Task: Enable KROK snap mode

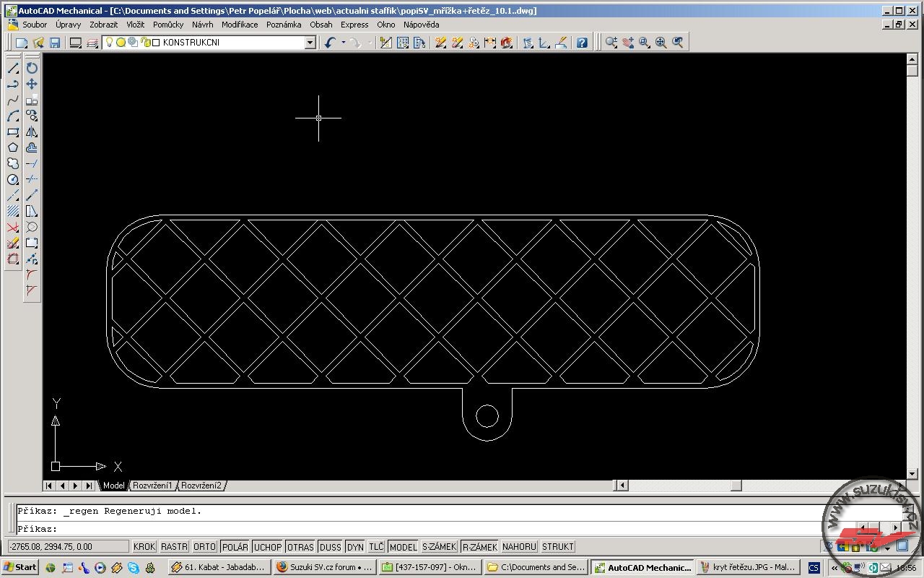Action: [144, 547]
